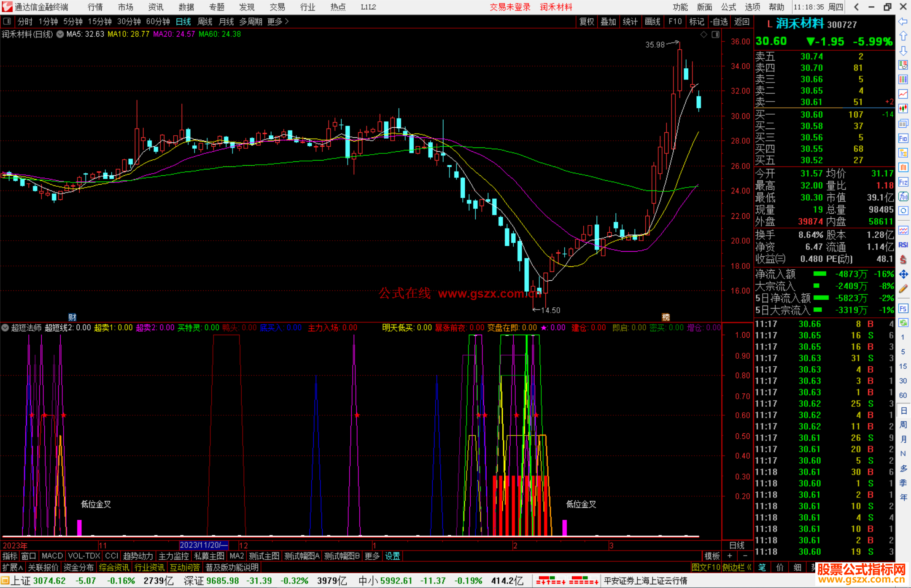
Task: Click the chart zoom-in plus button beside 模板
Action: point(730,556)
